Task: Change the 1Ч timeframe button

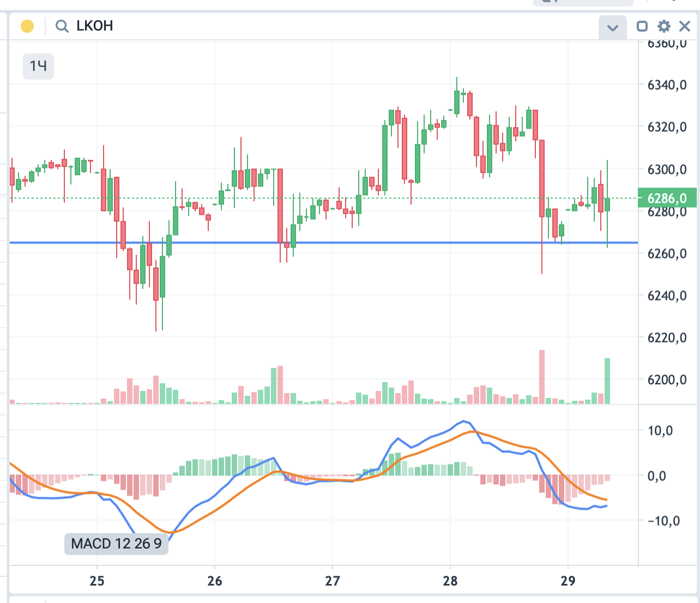Action: [x=38, y=67]
